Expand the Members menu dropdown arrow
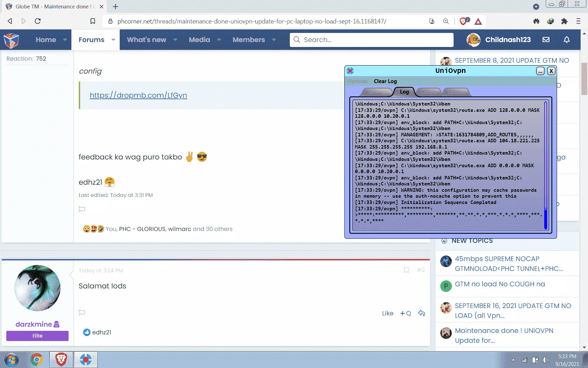 (274, 40)
